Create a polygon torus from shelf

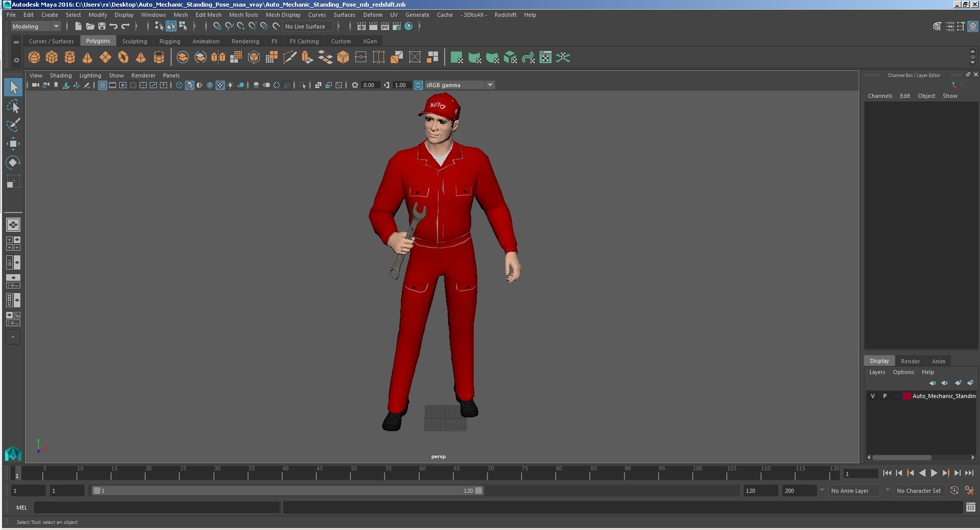123,58
